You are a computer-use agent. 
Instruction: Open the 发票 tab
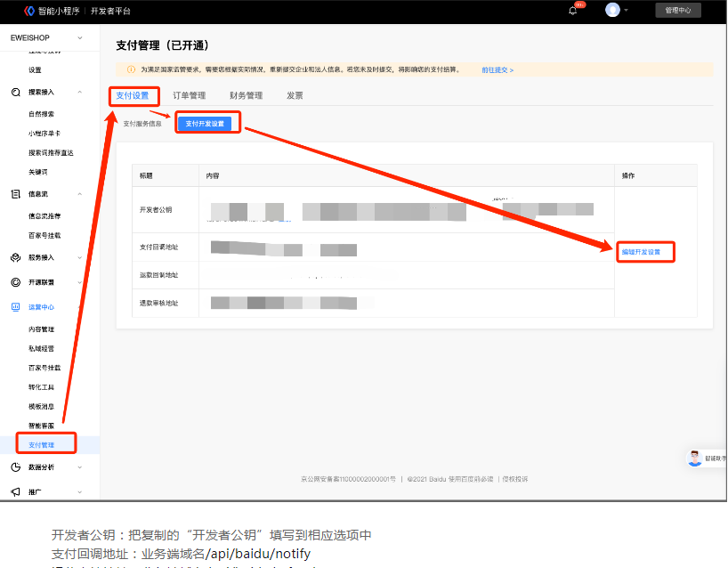tap(295, 95)
